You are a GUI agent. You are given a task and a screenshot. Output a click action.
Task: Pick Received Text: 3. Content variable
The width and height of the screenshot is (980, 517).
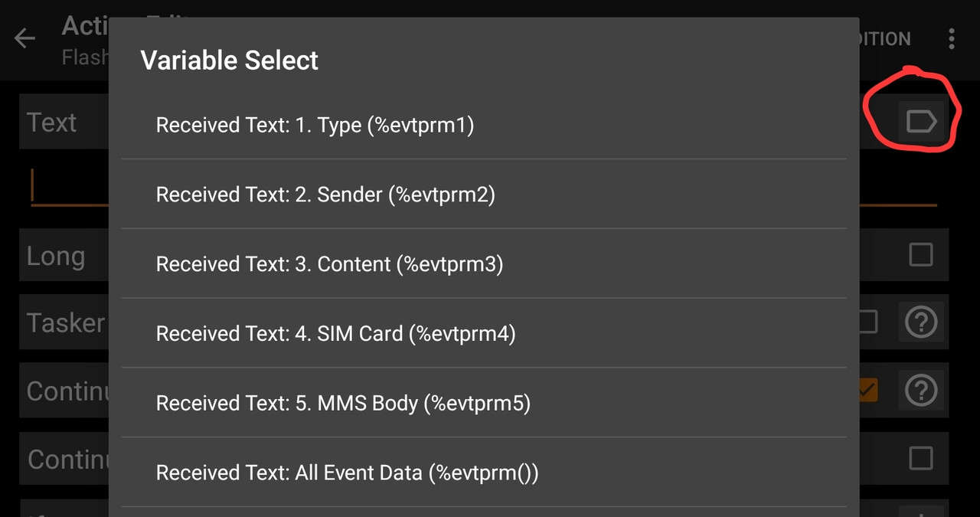(x=329, y=264)
